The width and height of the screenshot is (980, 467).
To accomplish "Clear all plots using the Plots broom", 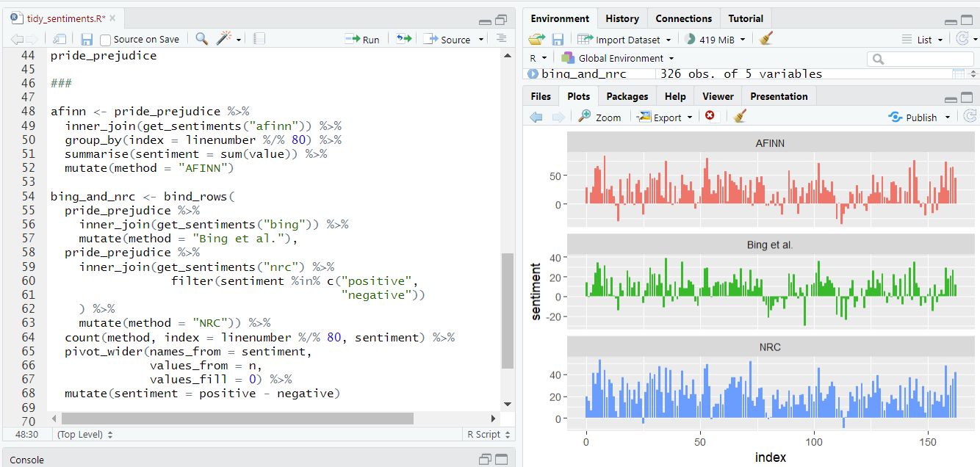I will pyautogui.click(x=740, y=116).
